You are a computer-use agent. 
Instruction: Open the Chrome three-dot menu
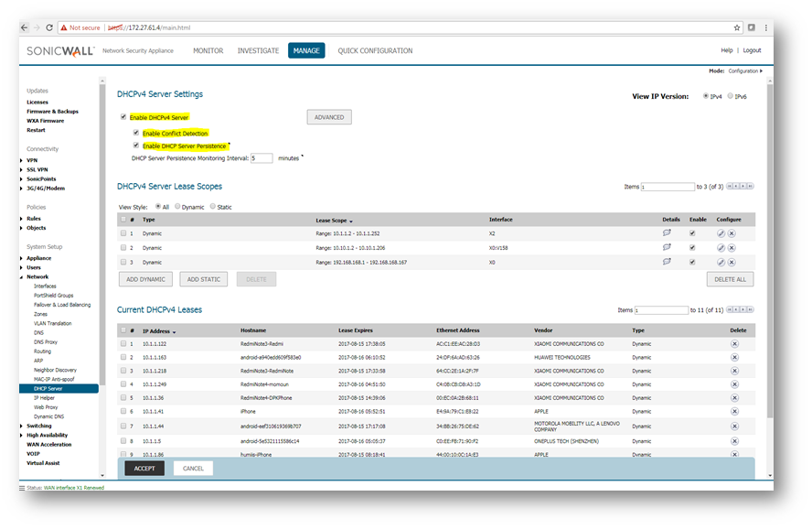click(766, 27)
